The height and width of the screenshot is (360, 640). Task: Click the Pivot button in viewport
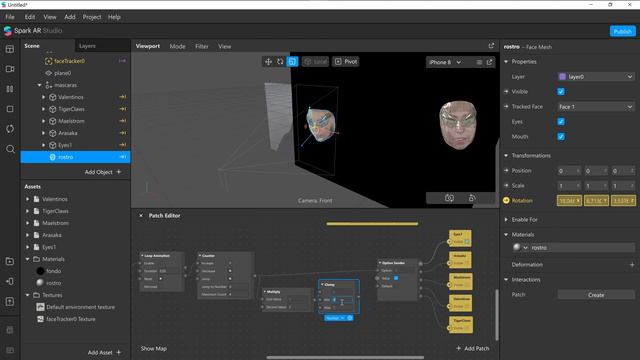(346, 62)
